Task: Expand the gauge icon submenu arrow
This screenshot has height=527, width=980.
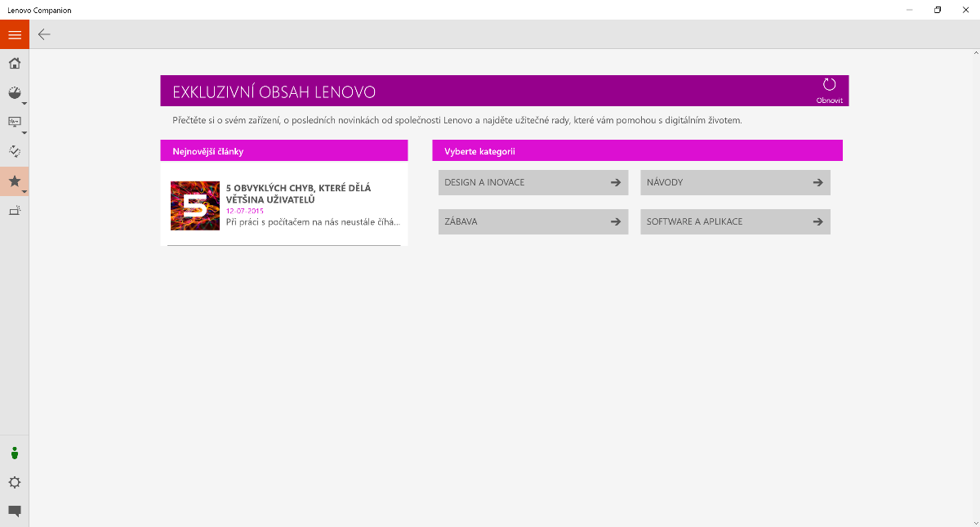Action: point(24,104)
